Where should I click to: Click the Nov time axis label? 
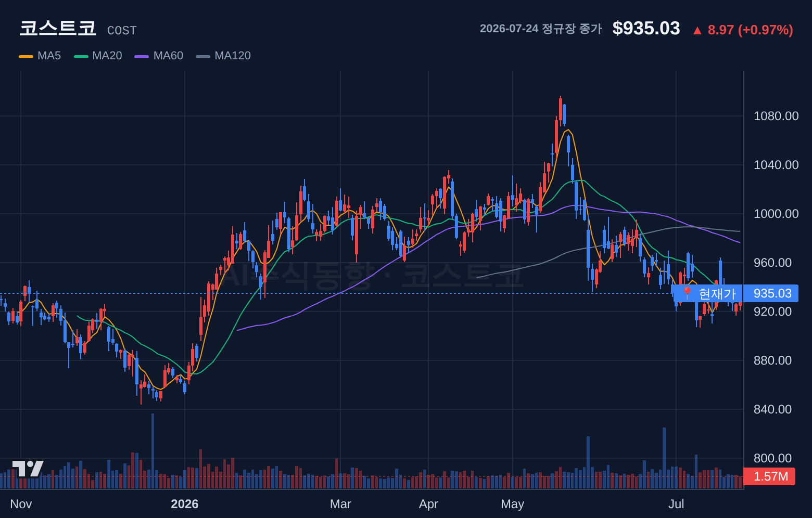(21, 504)
